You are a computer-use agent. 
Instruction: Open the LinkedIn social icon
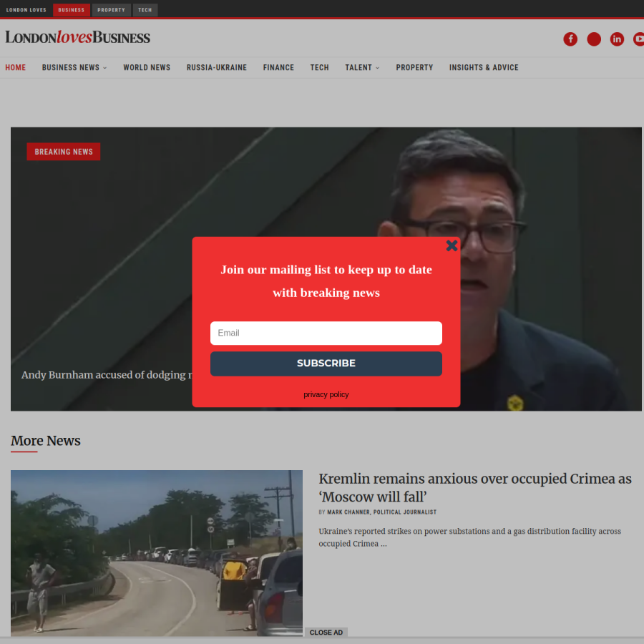[617, 39]
